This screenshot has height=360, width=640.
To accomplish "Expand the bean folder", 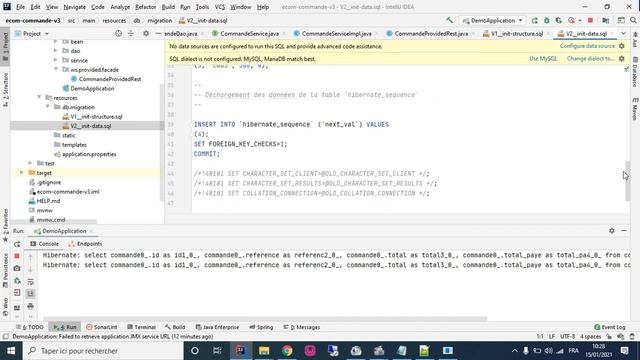I will pos(56,42).
